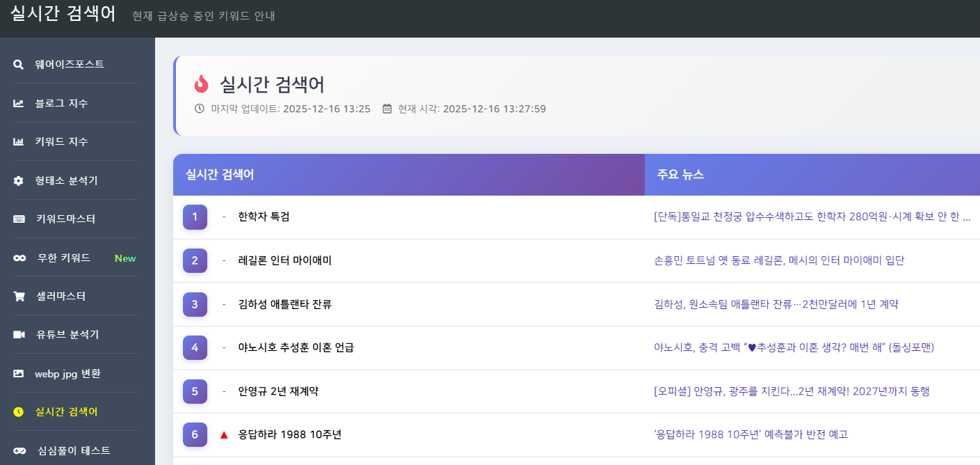The width and height of the screenshot is (980, 465).
Task: Click the keyboard icon beside 키워드마스터
Action: (x=19, y=219)
